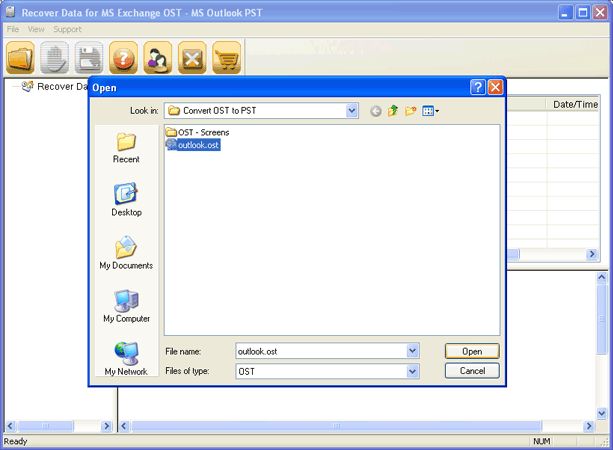This screenshot has width=613, height=450.
Task: Select the outlook.ost file
Action: click(193, 145)
